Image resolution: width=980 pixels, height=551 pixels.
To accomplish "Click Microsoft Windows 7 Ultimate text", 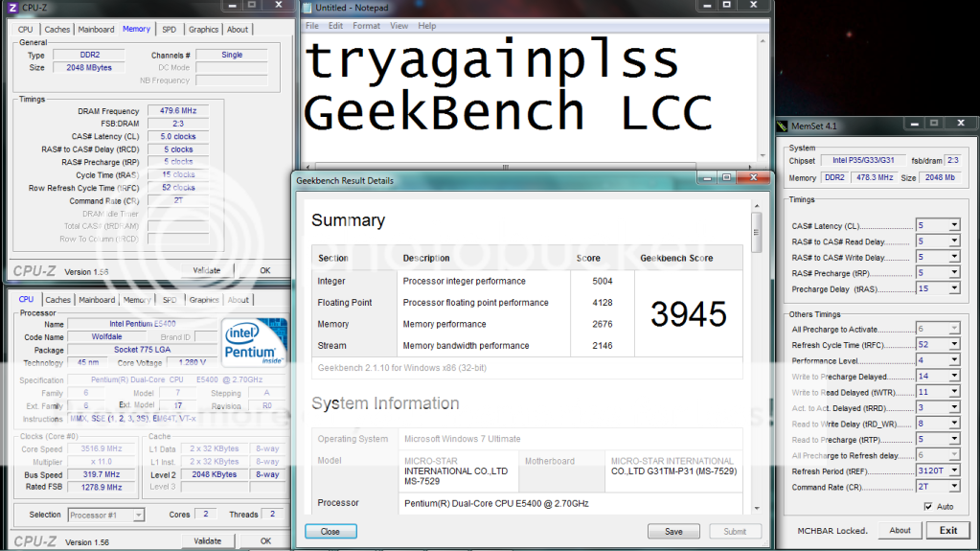I will pyautogui.click(x=463, y=439).
